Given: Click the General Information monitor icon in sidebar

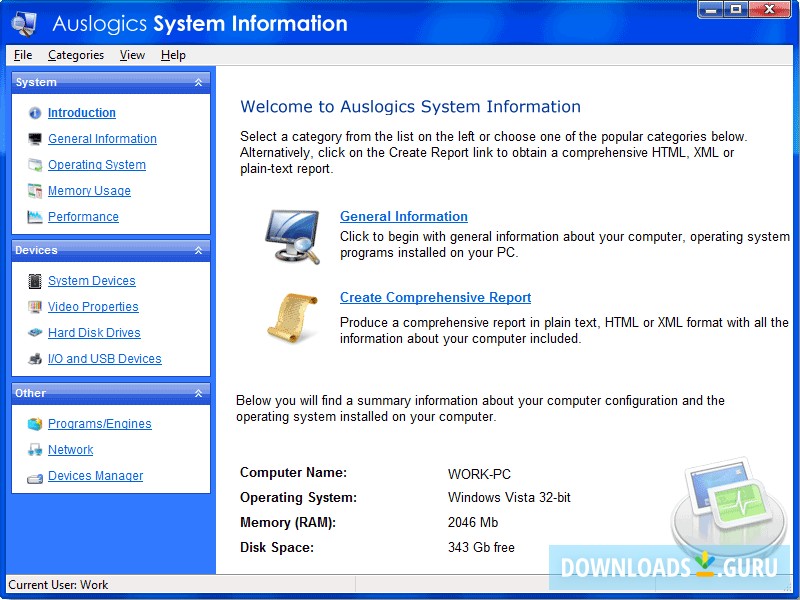Looking at the screenshot, I should point(35,139).
